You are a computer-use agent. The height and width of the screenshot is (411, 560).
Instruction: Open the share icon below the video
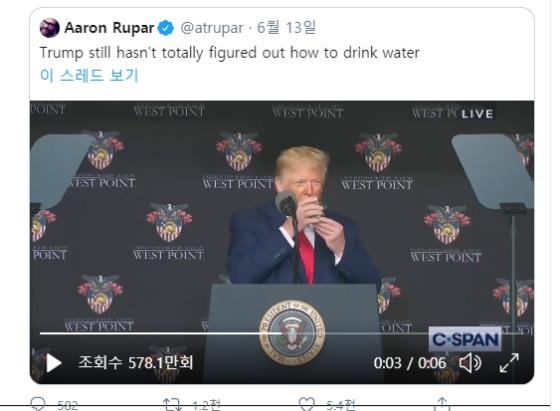coord(442,404)
